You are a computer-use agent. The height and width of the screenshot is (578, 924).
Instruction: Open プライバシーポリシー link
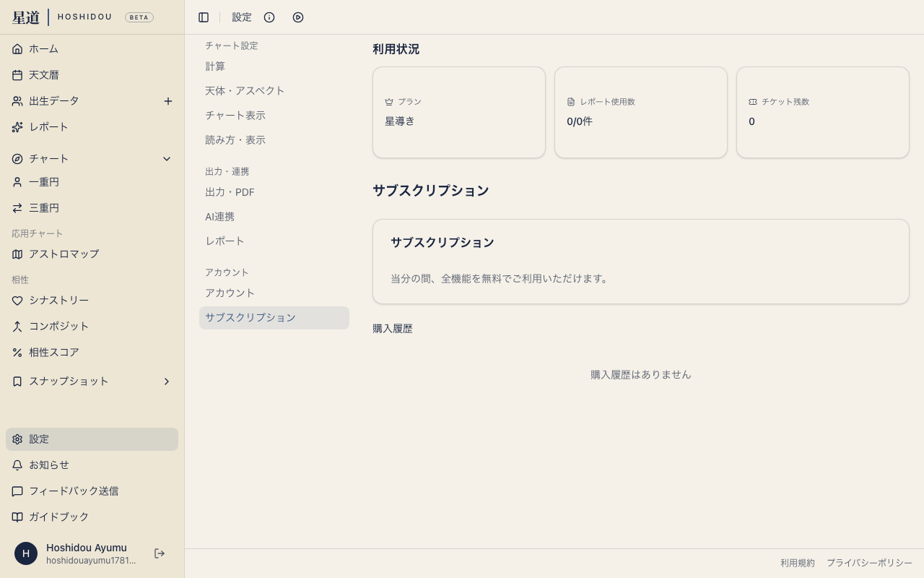tap(869, 563)
